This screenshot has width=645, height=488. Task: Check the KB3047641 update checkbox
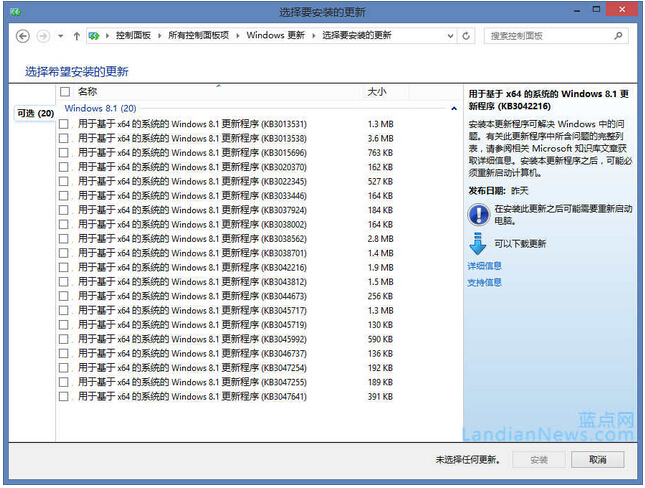pos(64,397)
